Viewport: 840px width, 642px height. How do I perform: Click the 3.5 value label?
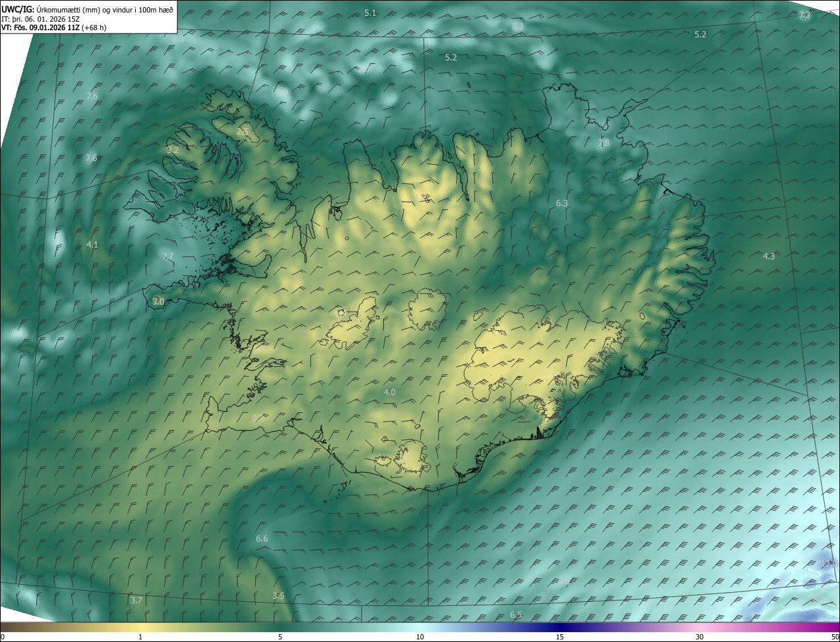tap(278, 596)
